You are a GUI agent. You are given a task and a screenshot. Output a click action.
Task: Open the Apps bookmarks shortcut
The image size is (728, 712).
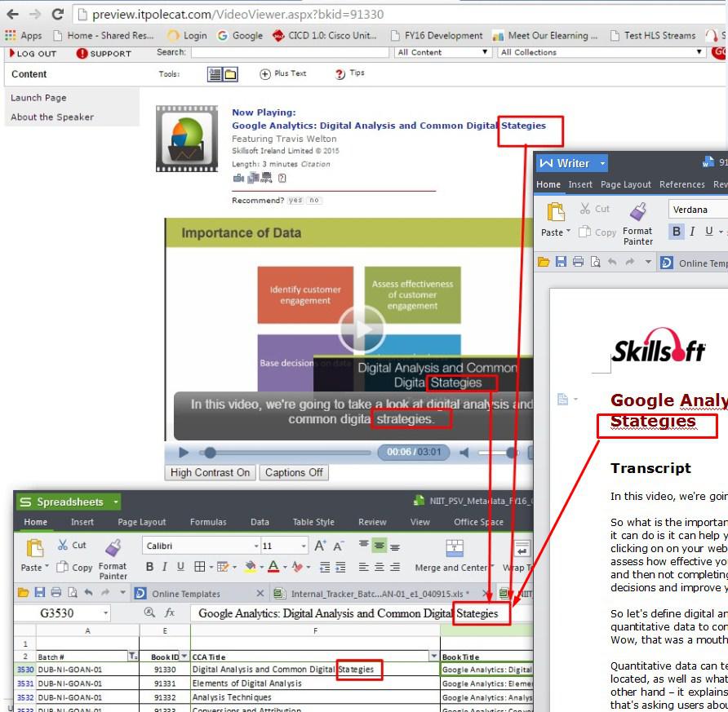[23, 35]
